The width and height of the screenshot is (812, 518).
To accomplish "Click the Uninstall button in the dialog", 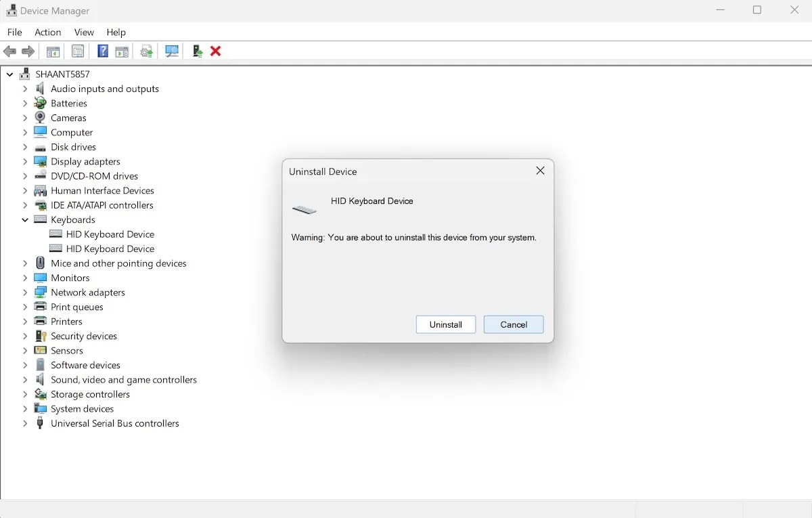I will point(445,324).
